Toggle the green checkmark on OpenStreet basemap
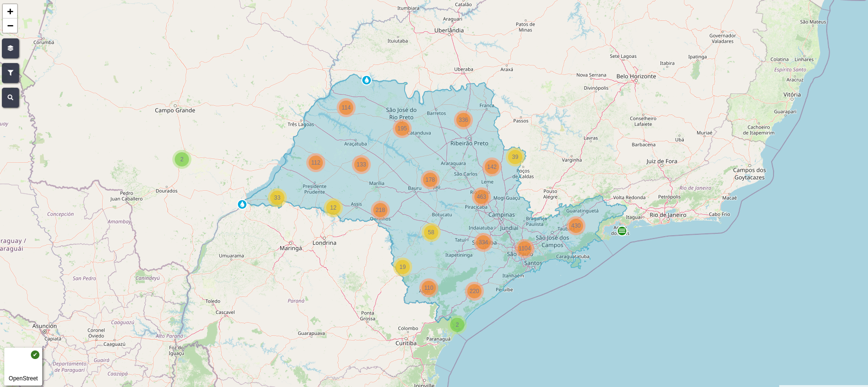 coord(35,355)
